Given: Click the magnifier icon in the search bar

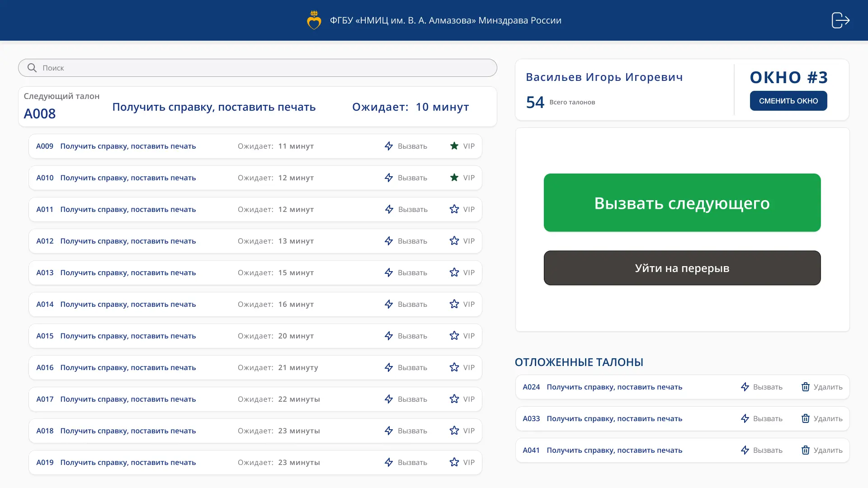Looking at the screenshot, I should point(32,68).
